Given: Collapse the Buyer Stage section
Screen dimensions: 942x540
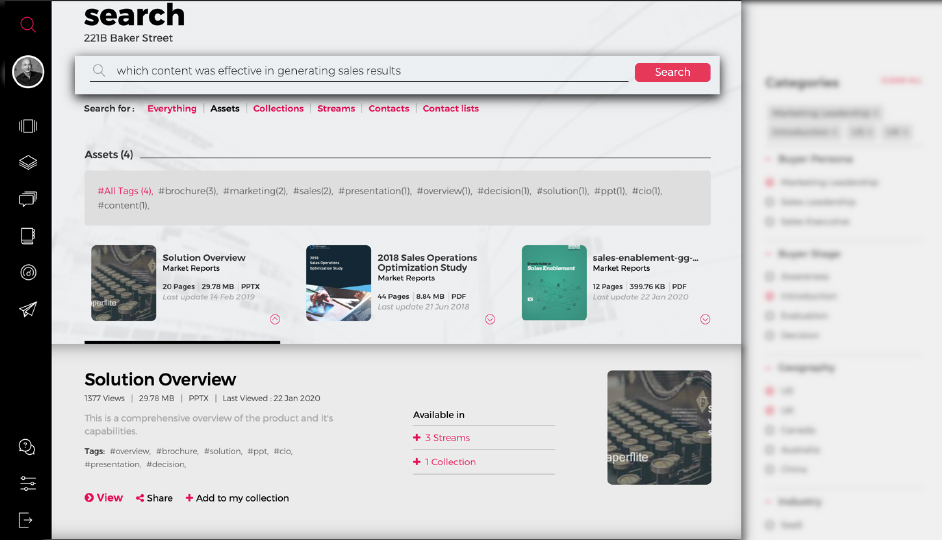Looking at the screenshot, I should point(768,254).
